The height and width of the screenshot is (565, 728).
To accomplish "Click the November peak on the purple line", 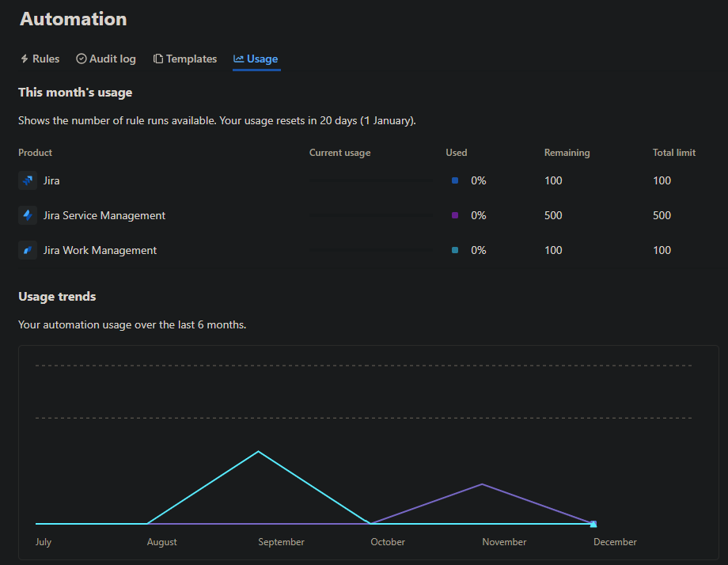I will [483, 484].
